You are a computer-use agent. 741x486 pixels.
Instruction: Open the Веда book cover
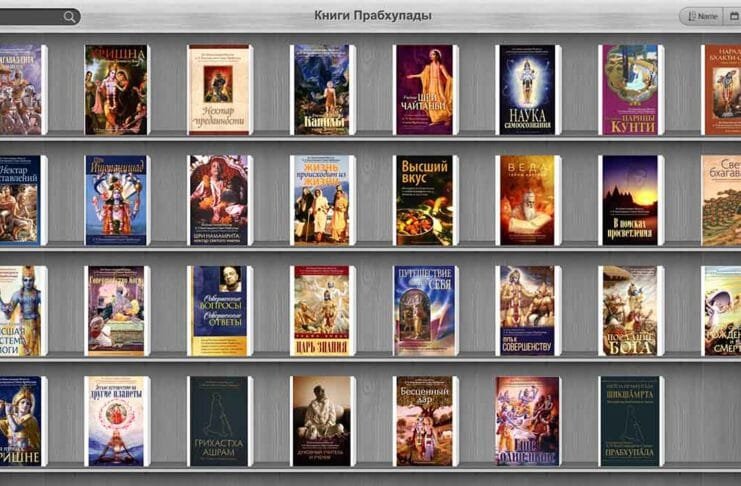tap(528, 200)
